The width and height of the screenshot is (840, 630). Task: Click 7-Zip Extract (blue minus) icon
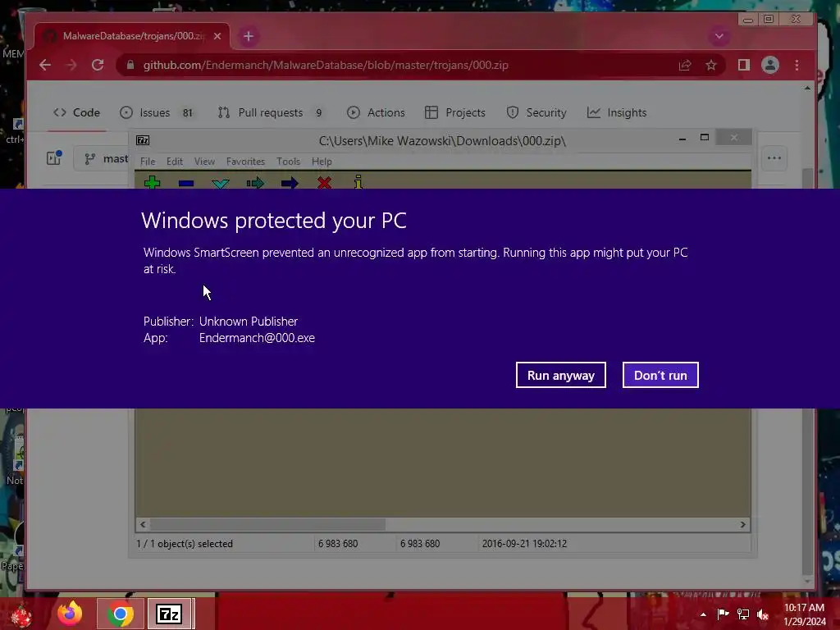186,183
